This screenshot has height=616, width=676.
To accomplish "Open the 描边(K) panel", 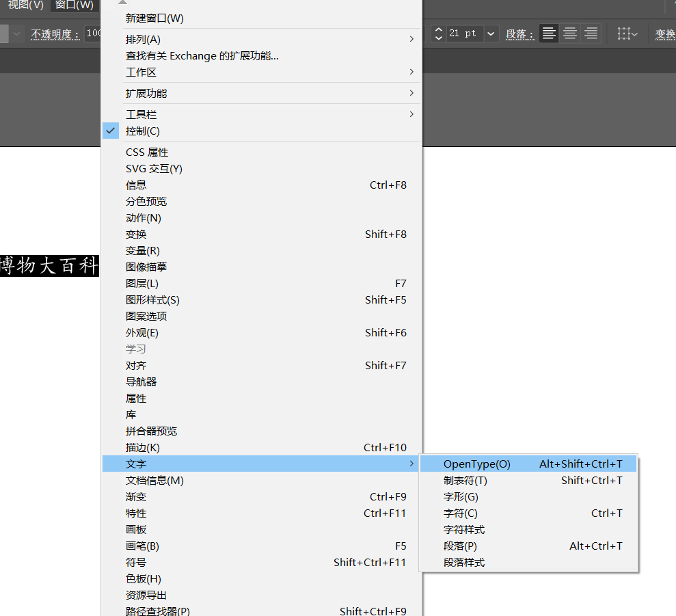I will point(261,447).
